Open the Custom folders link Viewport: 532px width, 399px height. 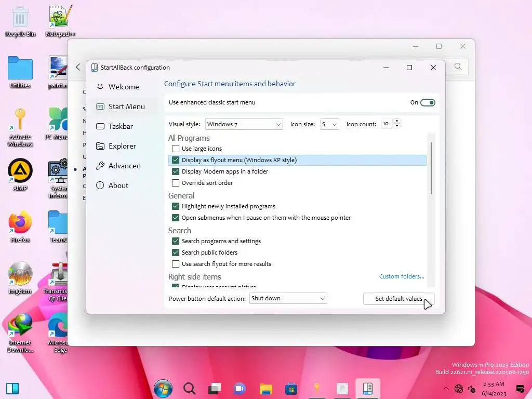402,276
